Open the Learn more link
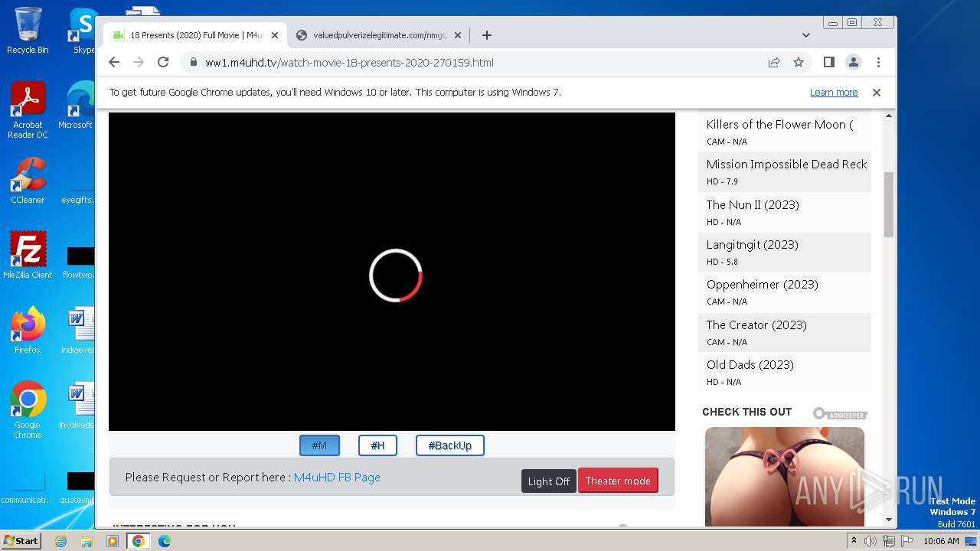Image resolution: width=980 pixels, height=551 pixels. click(x=834, y=93)
